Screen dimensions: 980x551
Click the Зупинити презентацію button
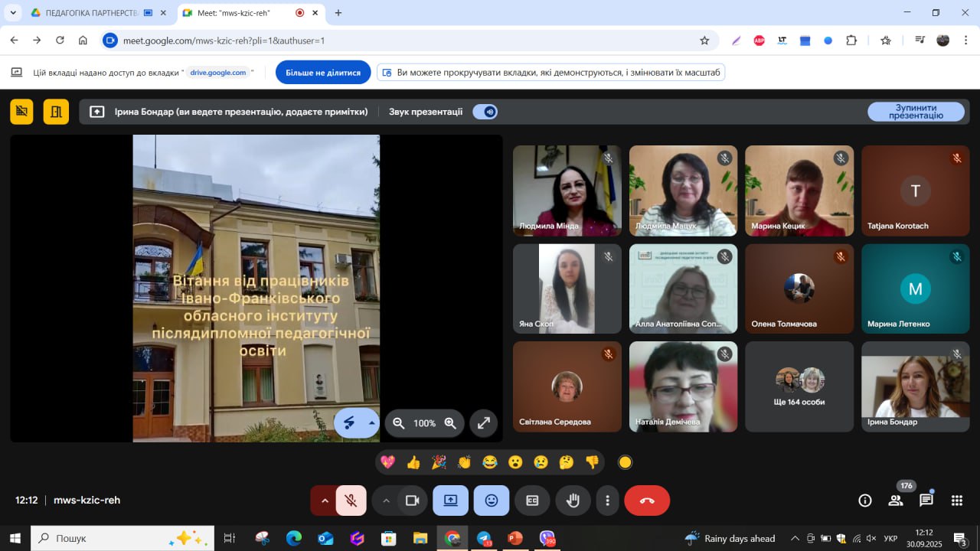tap(916, 112)
